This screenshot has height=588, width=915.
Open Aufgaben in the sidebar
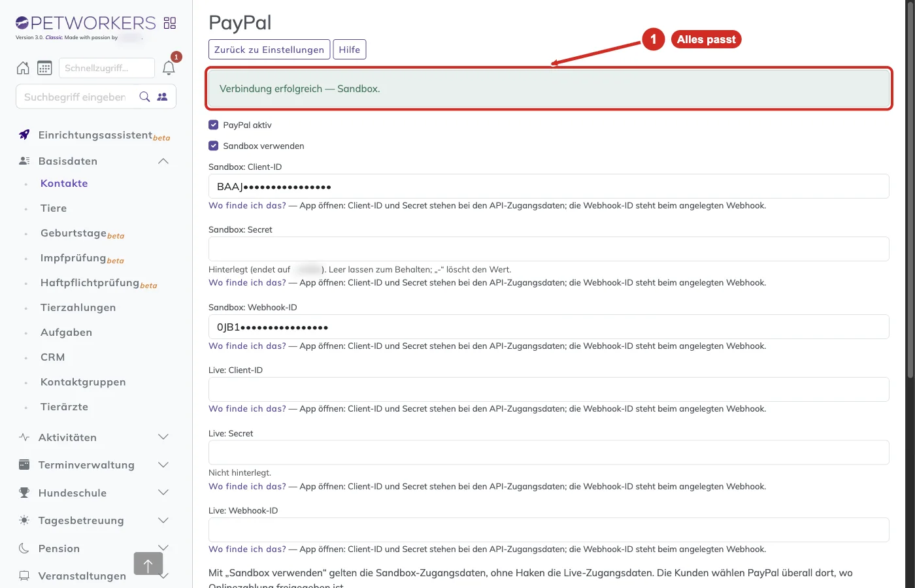[x=66, y=333]
